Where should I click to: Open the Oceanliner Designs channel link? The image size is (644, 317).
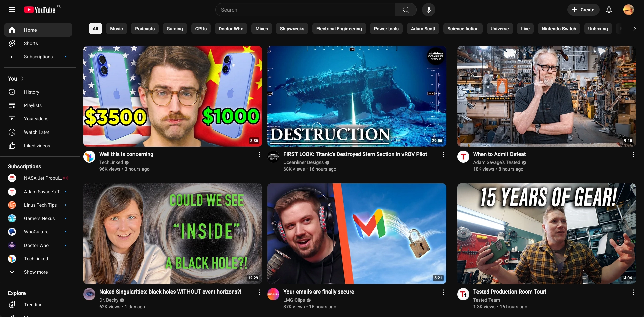click(x=303, y=162)
